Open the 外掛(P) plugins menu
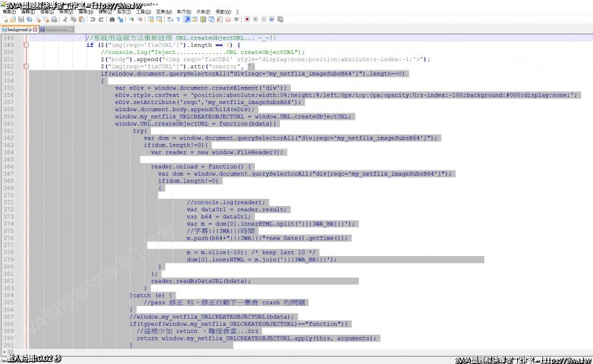The height and width of the screenshot is (364, 593). pyautogui.click(x=203, y=12)
